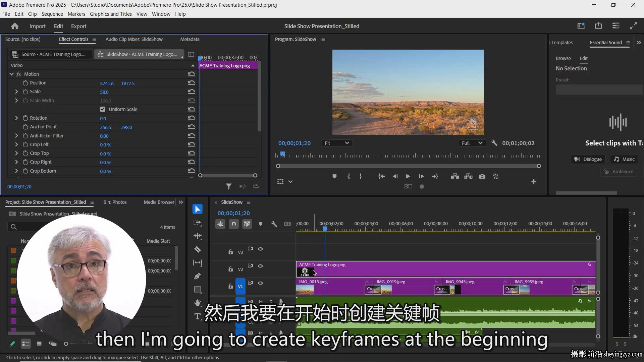This screenshot has width=644, height=362.
Task: Click the Program monitor playhead scrubber
Action: (x=283, y=154)
